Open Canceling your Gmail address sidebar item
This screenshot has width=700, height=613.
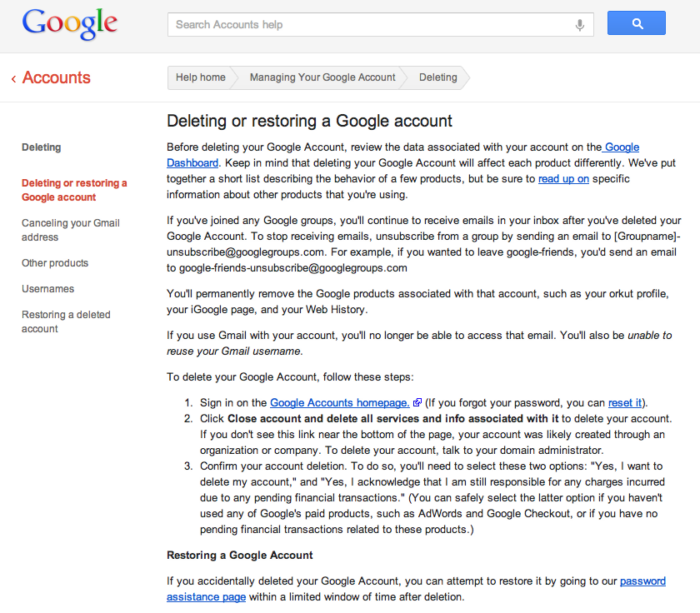point(71,230)
